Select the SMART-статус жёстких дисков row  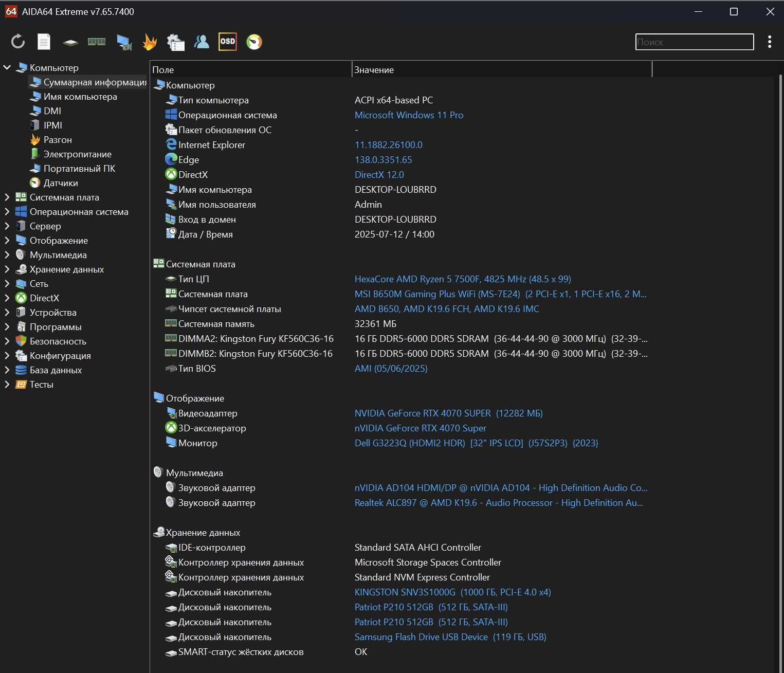click(241, 652)
